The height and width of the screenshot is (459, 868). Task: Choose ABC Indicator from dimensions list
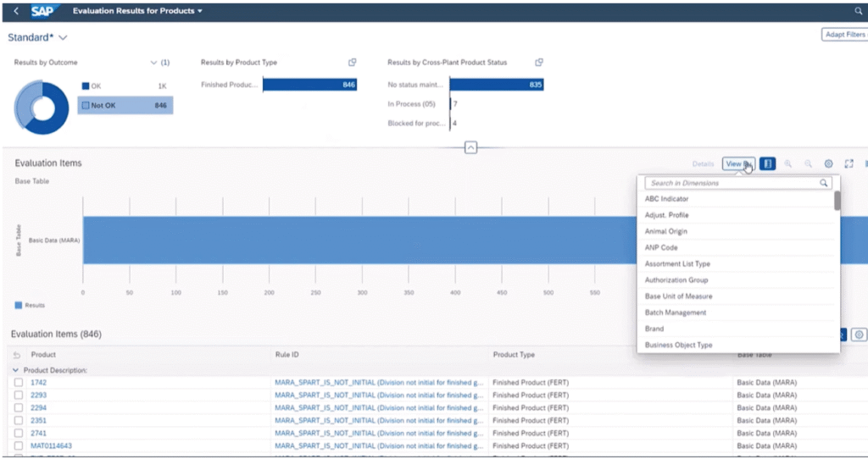click(667, 199)
